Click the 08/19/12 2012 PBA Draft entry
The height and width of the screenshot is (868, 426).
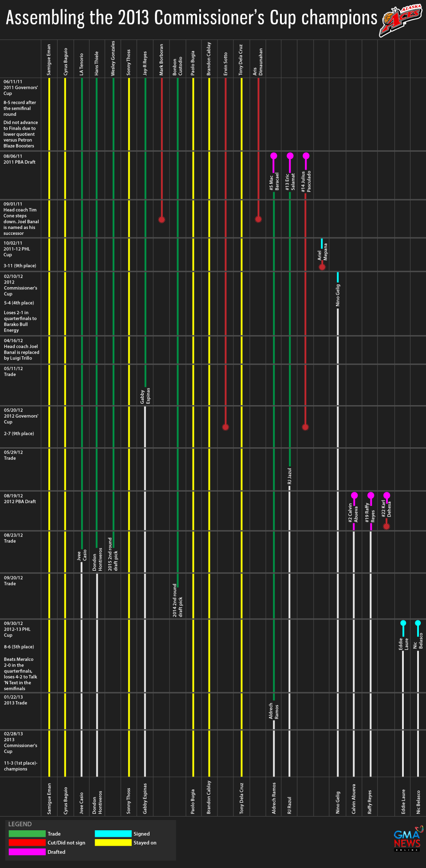point(20,499)
